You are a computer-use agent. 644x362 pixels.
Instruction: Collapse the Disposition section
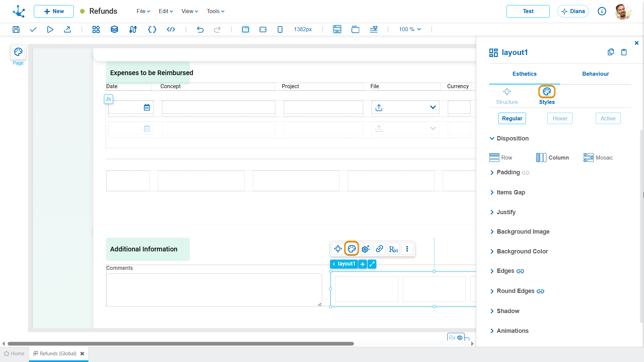(509, 138)
